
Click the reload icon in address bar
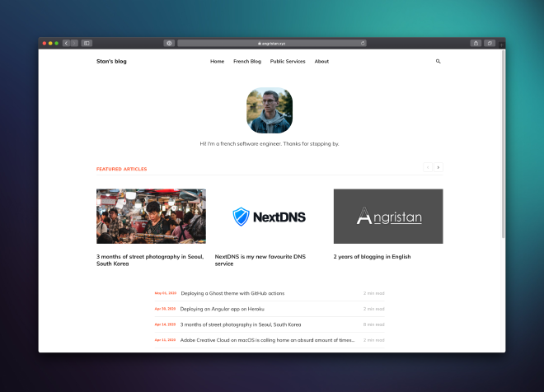363,43
